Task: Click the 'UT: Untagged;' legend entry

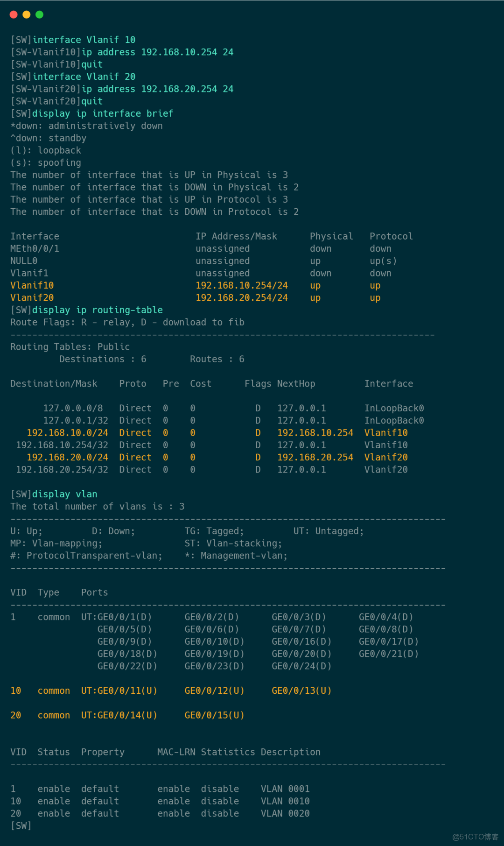Action: (x=329, y=531)
